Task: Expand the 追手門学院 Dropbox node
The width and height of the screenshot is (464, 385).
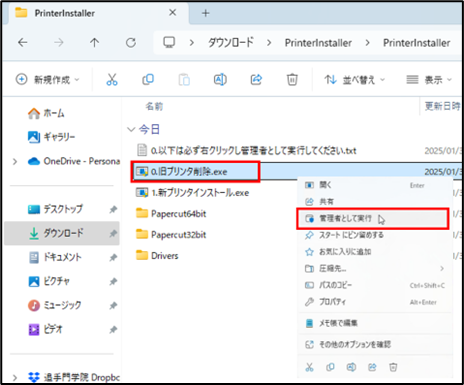Action: (15, 378)
